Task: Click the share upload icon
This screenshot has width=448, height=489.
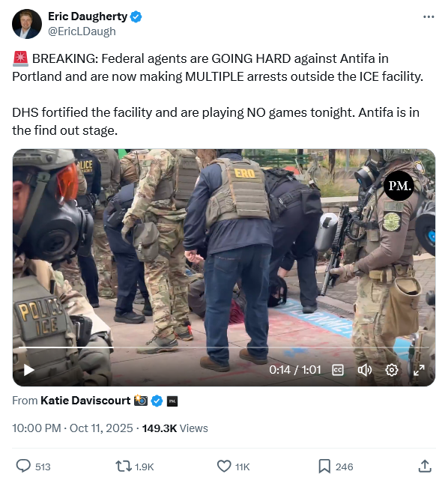Action: pos(425,467)
